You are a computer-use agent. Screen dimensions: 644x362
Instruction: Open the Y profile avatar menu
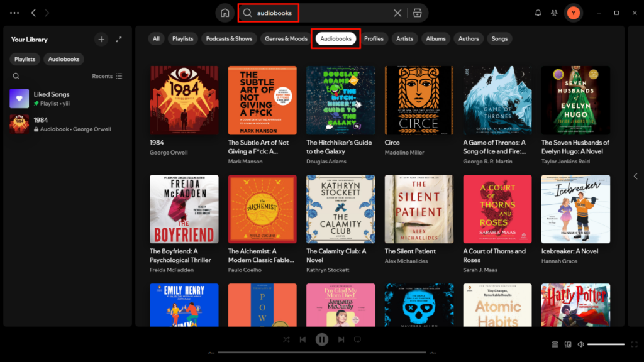coord(574,13)
